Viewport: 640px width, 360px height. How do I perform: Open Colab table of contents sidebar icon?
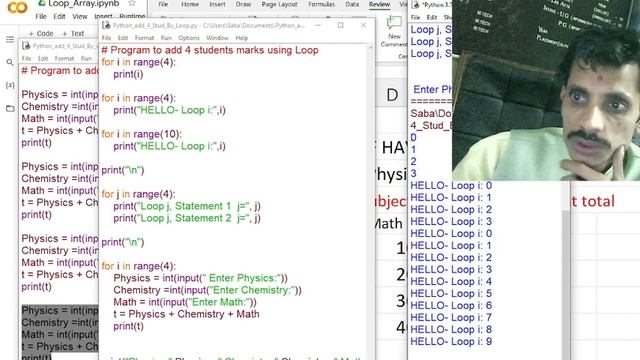click(x=10, y=39)
